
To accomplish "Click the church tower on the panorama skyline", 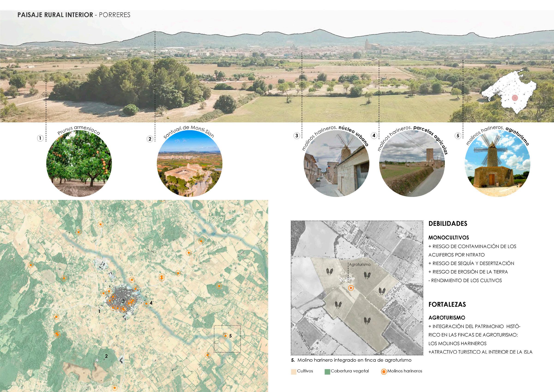I will click(x=367, y=44).
